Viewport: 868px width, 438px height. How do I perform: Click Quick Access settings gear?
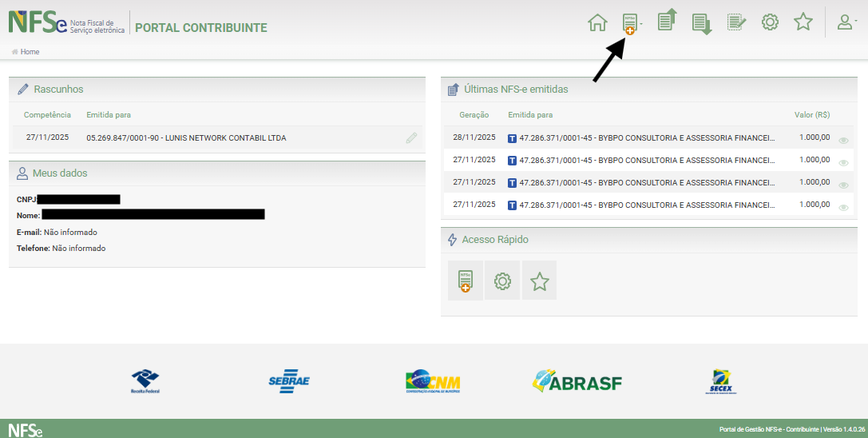pos(502,281)
